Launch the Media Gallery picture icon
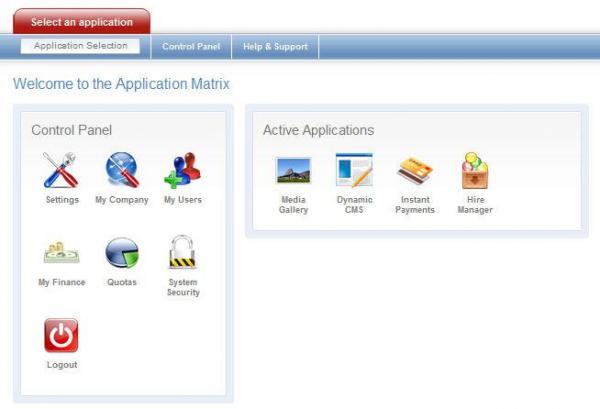The height and width of the screenshot is (409, 600). click(293, 171)
